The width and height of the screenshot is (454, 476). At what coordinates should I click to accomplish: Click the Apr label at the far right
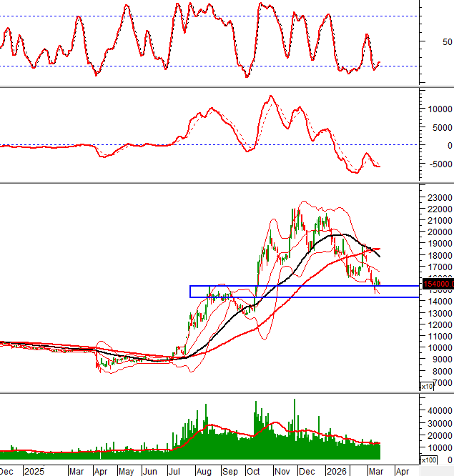point(403,471)
